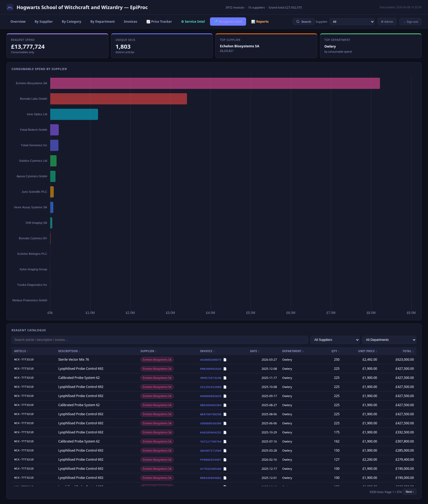Click the Search button
428x504 pixels.
(303, 22)
